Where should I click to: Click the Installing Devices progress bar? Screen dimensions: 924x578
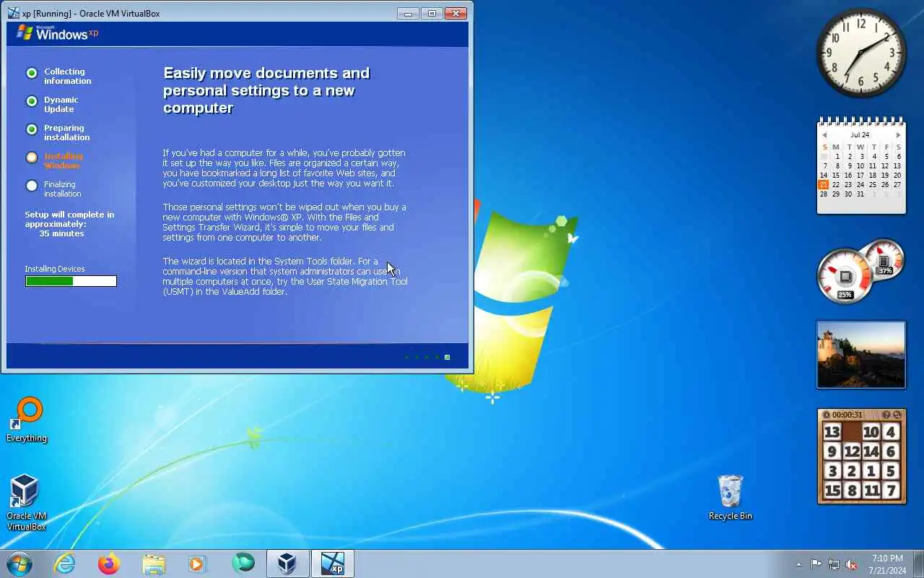[x=71, y=281]
